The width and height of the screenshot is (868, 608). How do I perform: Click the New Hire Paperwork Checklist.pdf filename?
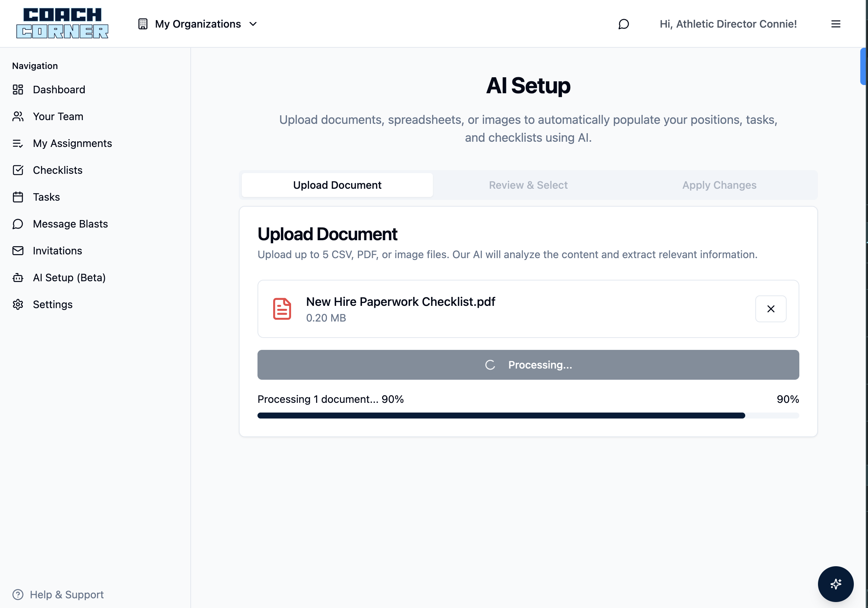(400, 301)
